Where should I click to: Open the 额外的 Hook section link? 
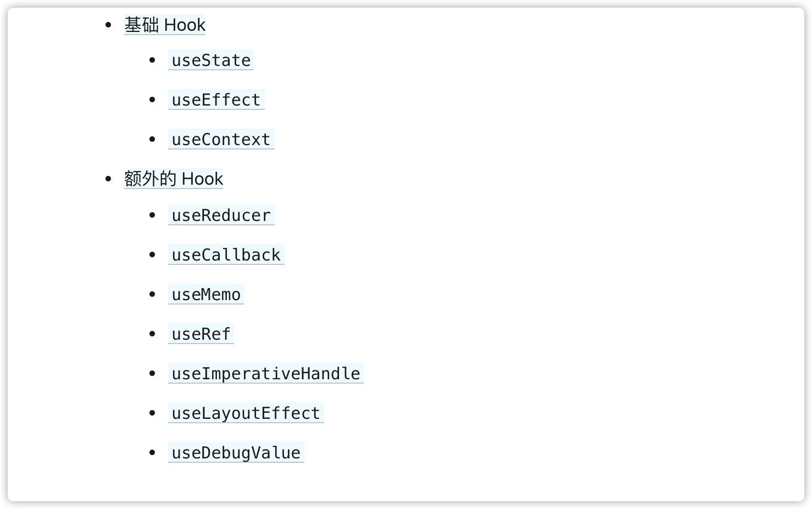tap(174, 179)
